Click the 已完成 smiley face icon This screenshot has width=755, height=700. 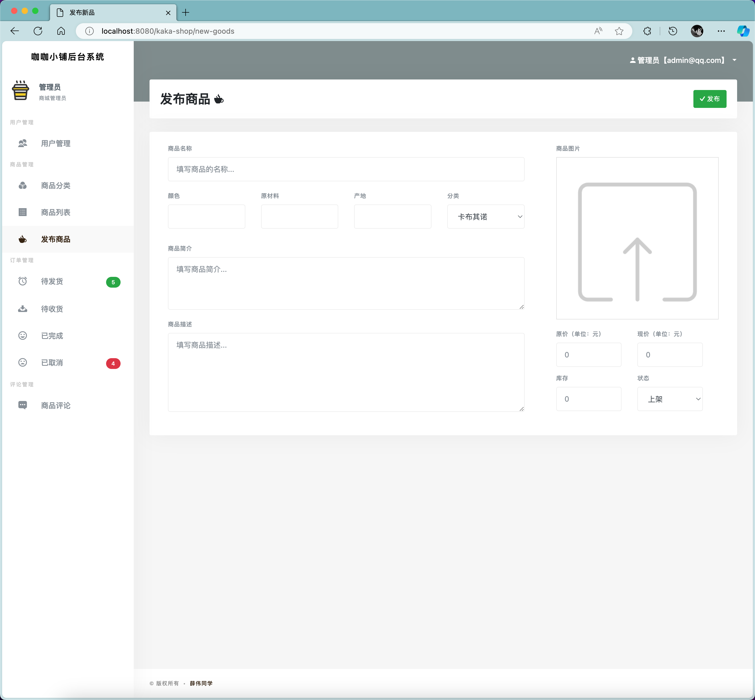(23, 336)
